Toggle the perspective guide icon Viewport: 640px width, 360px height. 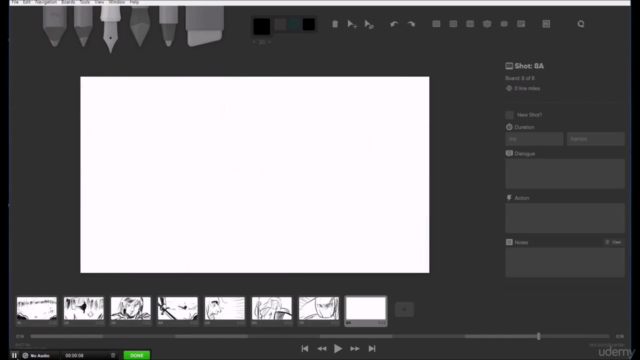coord(487,24)
